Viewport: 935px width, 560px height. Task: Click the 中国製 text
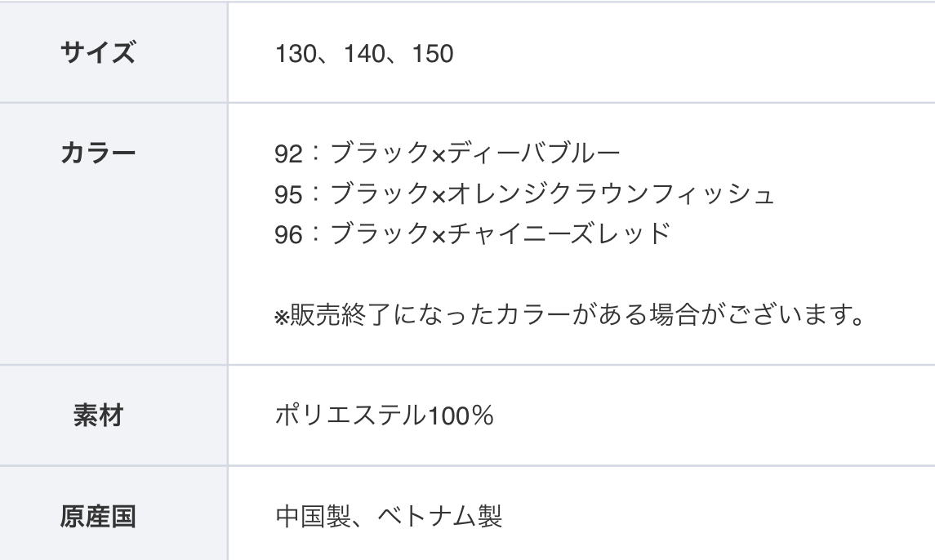pos(313,517)
